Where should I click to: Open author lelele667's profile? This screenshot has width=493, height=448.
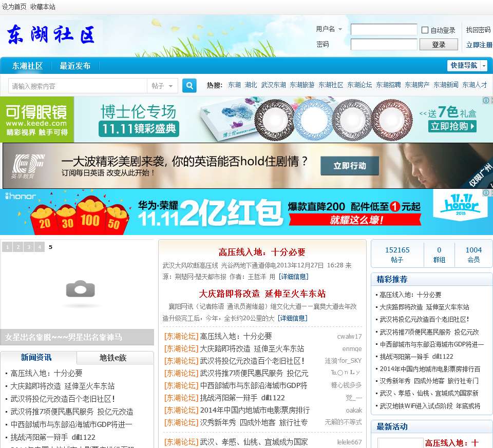tap(349, 442)
